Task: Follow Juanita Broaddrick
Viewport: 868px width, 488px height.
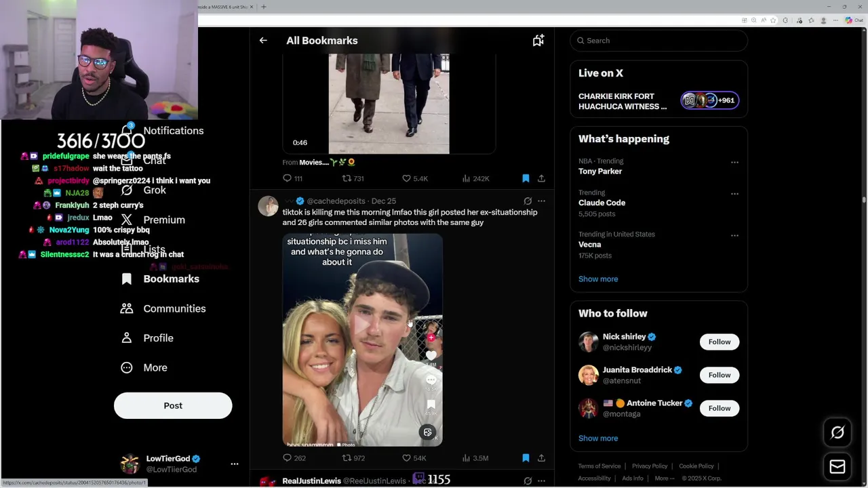Action: tap(719, 375)
